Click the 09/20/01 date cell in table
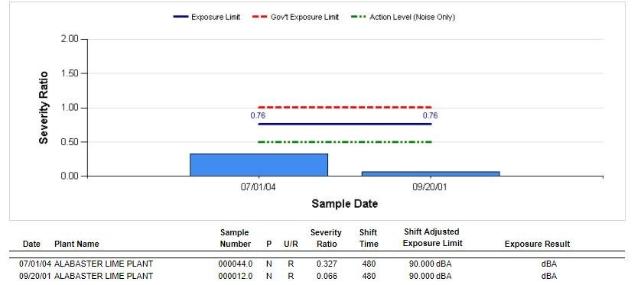 pyautogui.click(x=35, y=276)
